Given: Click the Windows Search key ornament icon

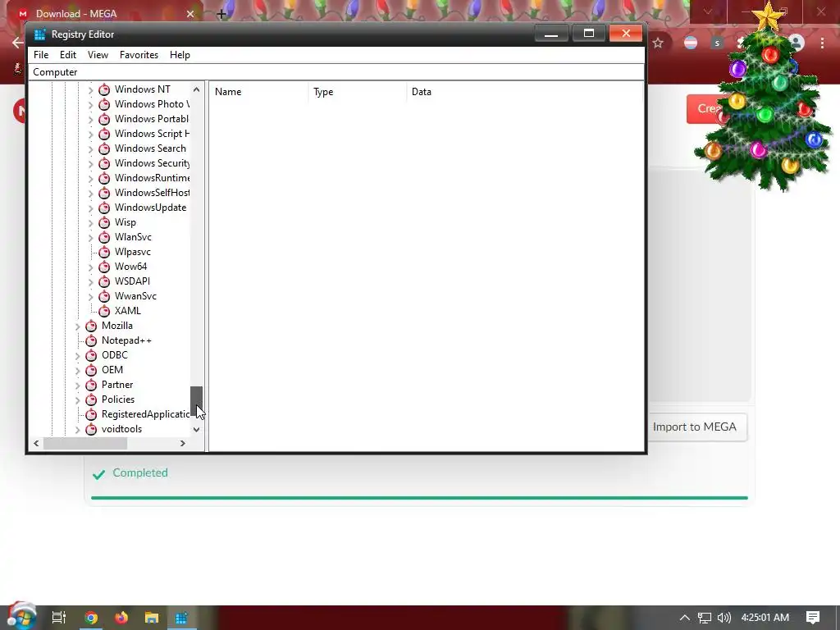Looking at the screenshot, I should click(104, 148).
